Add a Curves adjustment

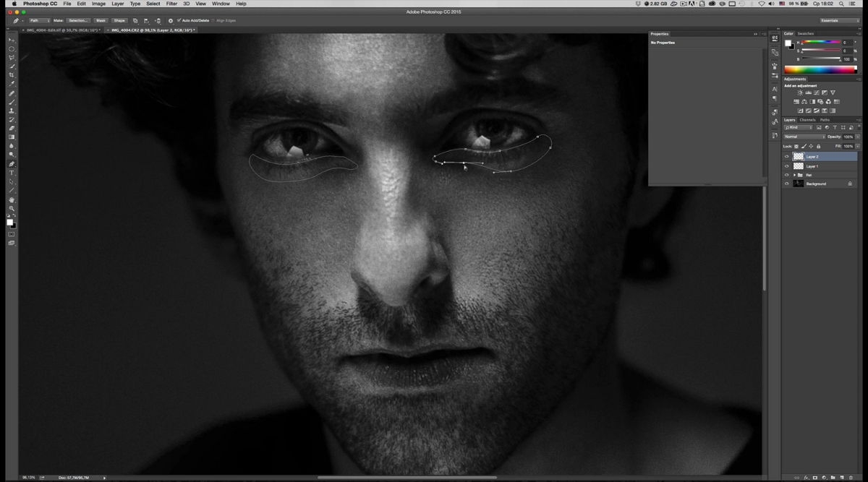coord(816,92)
